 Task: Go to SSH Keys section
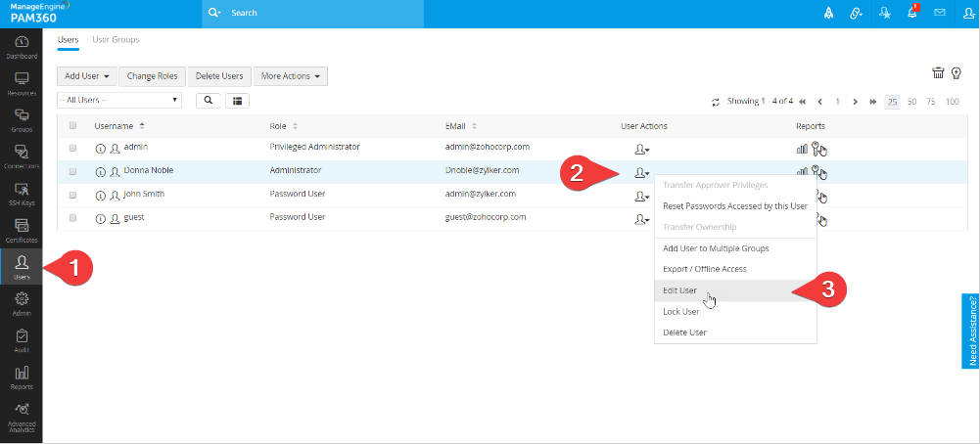tap(21, 192)
